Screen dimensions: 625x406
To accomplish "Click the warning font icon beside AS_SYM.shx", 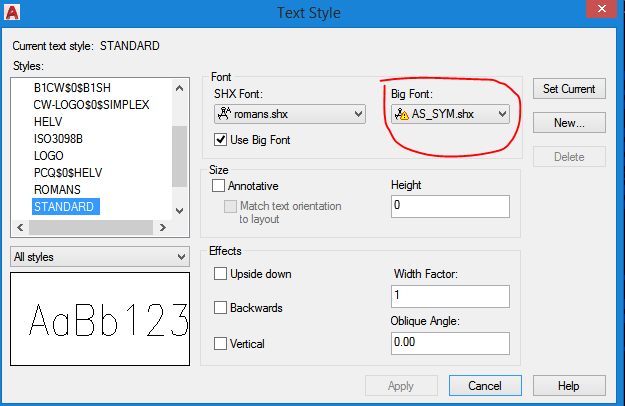I will pos(403,114).
